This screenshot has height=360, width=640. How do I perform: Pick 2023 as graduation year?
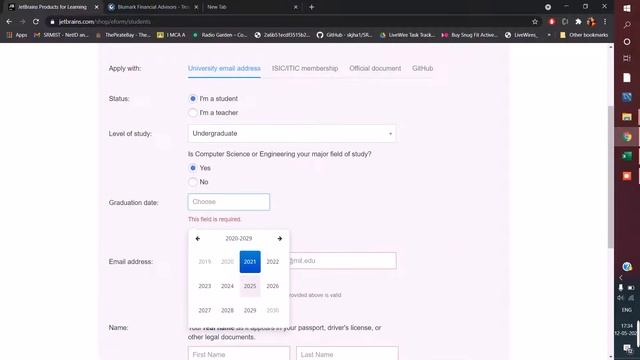pos(205,286)
